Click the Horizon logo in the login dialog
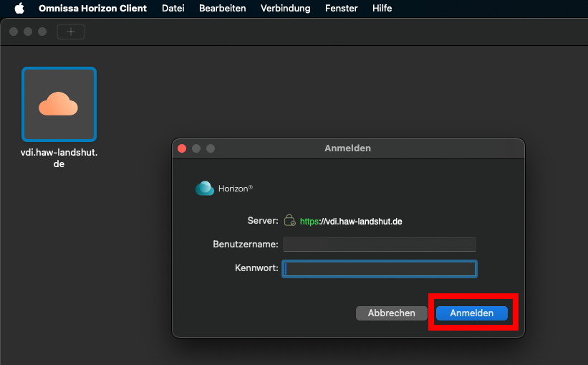588x365 pixels. pyautogui.click(x=205, y=188)
